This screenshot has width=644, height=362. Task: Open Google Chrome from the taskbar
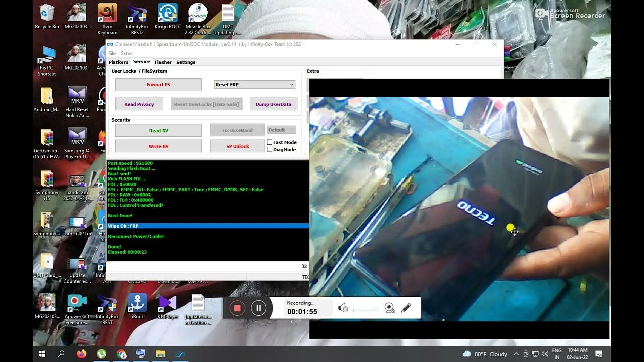(x=121, y=354)
